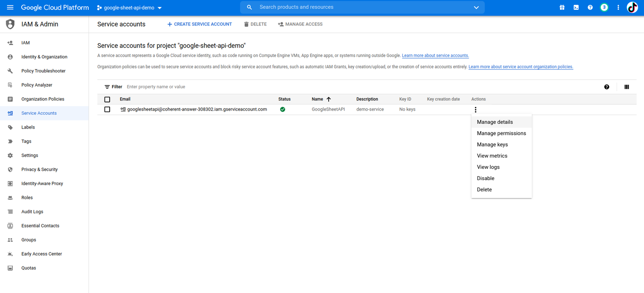This screenshot has width=644, height=293.
Task: Select Manage details from actions menu
Action: (x=502, y=122)
